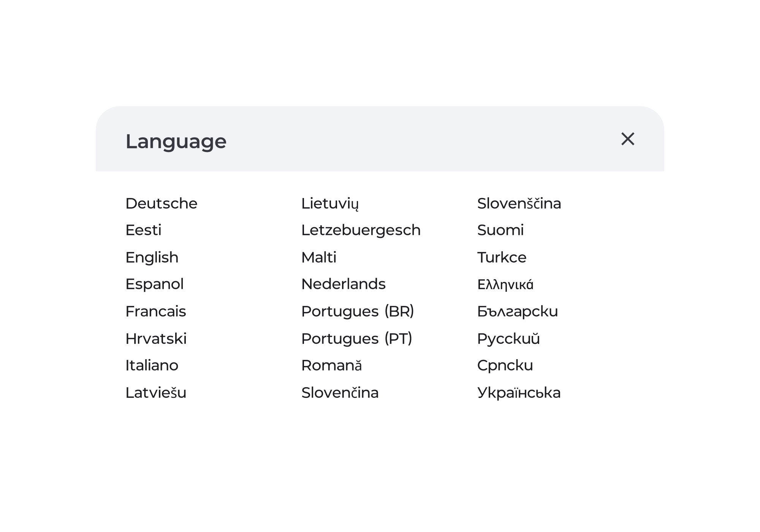Image resolution: width=760 pixels, height=532 pixels.
Task: Select Latviešu from the list
Action: (x=156, y=393)
